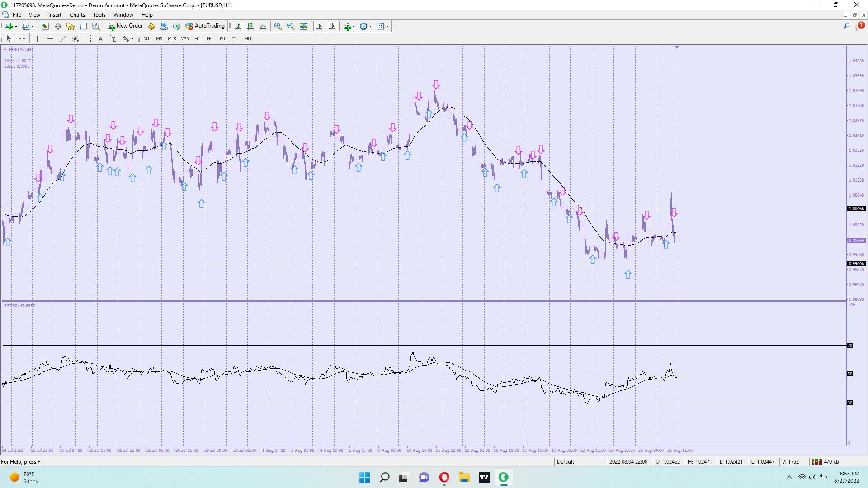868x488 pixels.
Task: Expand the templates dropdown arrow
Action: 387,26
